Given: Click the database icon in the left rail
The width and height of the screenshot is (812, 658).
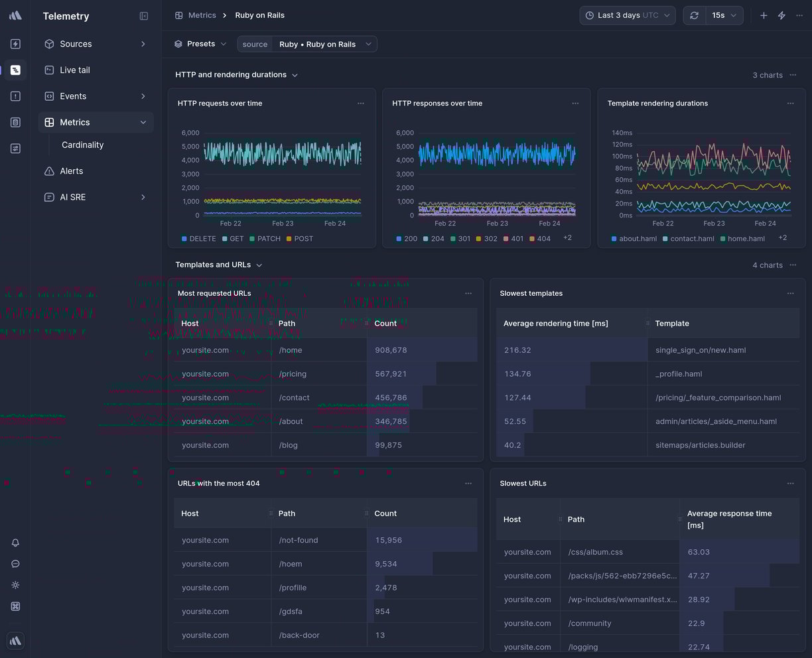Looking at the screenshot, I should click(15, 122).
